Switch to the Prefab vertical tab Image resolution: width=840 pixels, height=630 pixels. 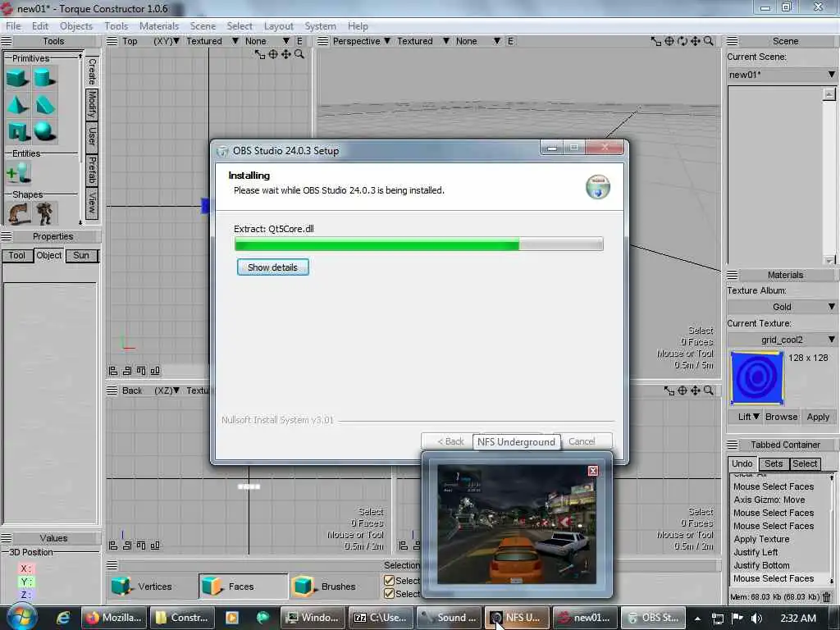click(x=92, y=171)
